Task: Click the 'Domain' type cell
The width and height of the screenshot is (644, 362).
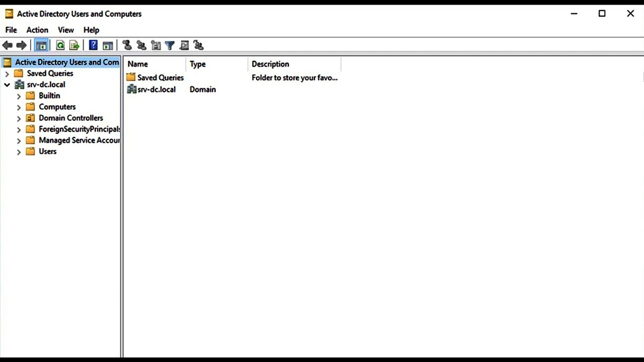Action: pos(203,89)
